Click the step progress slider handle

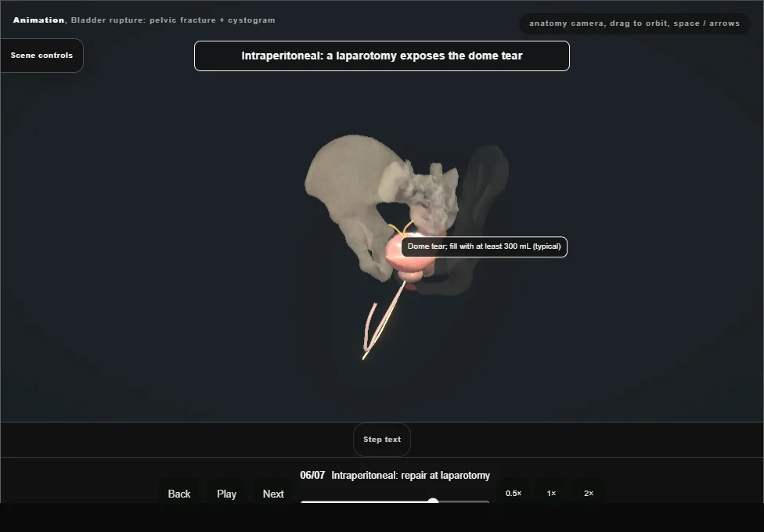(433, 501)
